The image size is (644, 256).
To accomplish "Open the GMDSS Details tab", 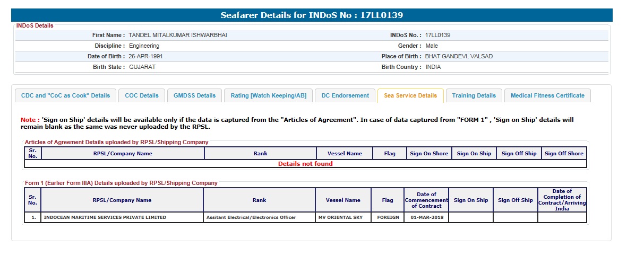I will click(195, 96).
